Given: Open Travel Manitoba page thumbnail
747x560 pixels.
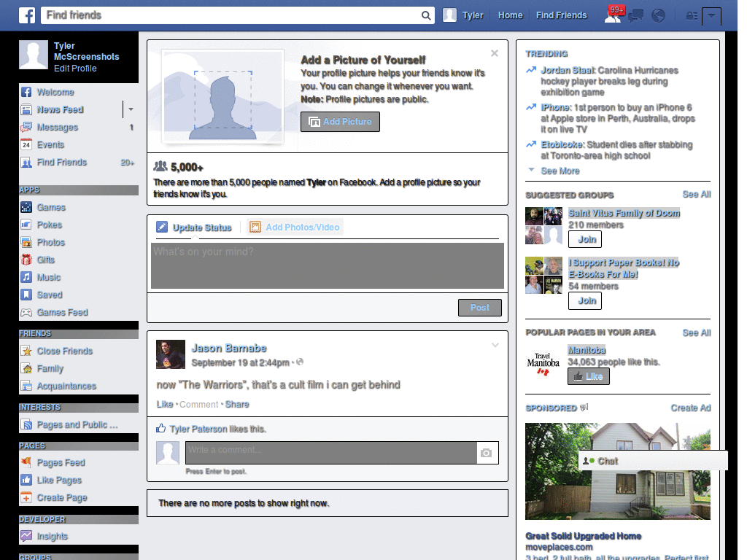Looking at the screenshot, I should tap(543, 365).
